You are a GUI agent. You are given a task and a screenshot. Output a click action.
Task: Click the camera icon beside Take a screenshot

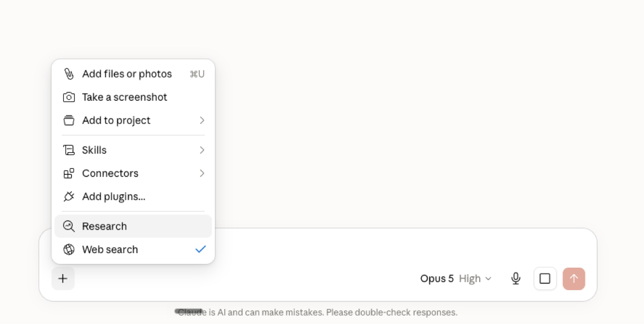click(69, 97)
